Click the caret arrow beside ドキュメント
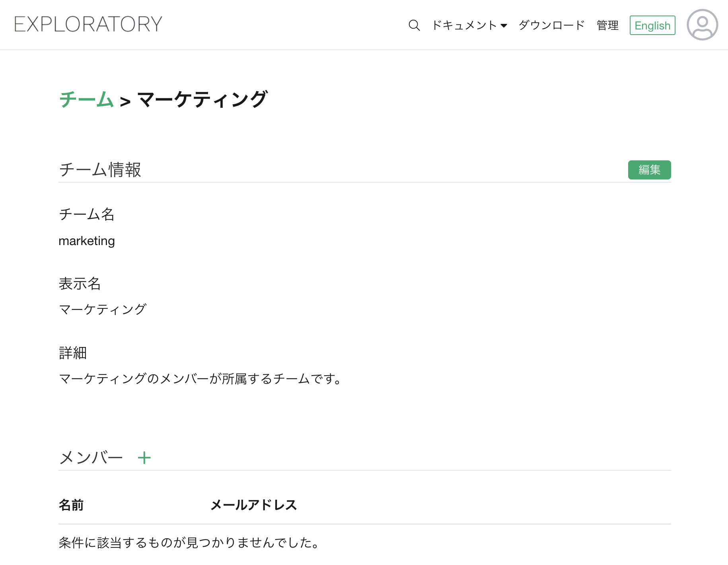The image size is (728, 565). coord(504,25)
